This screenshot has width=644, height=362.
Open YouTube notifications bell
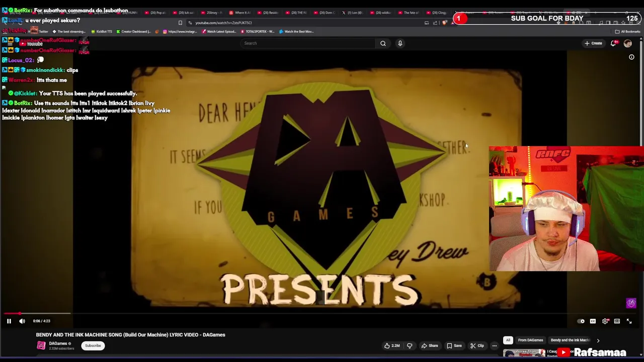(x=613, y=43)
